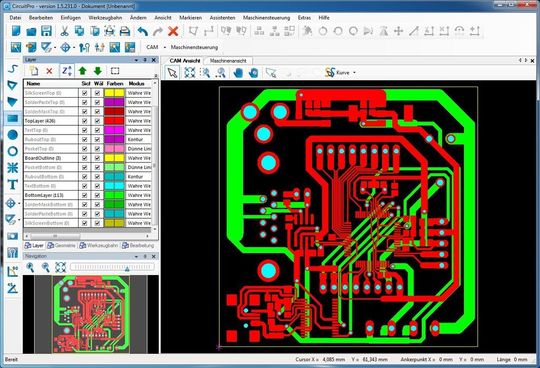
Task: Select the filled circle tool
Action: pyautogui.click(x=13, y=135)
